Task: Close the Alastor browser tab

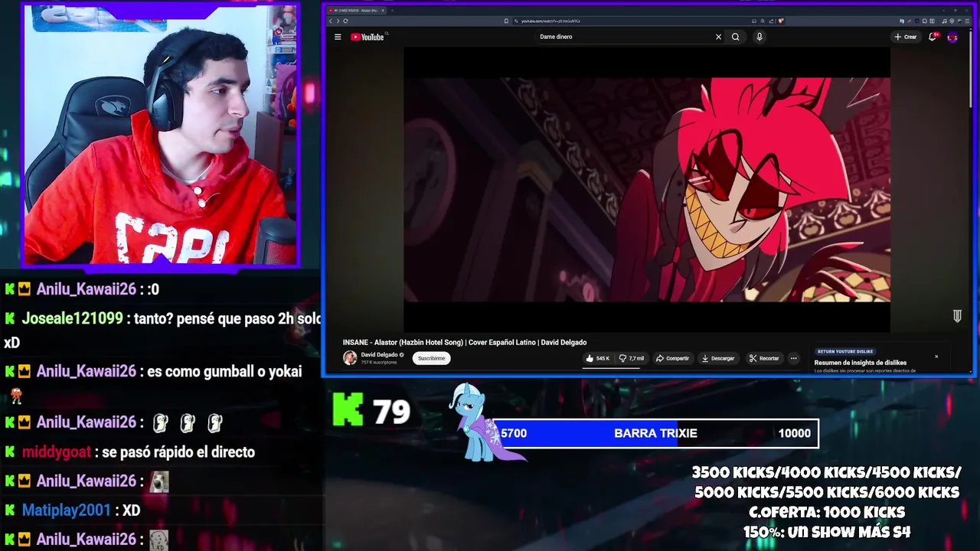Action: (383, 11)
